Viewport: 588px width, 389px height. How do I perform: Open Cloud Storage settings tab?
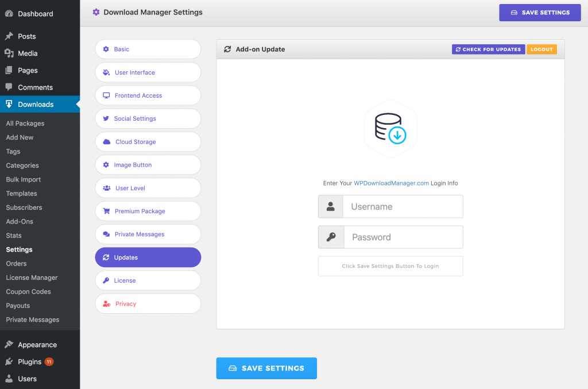point(148,142)
